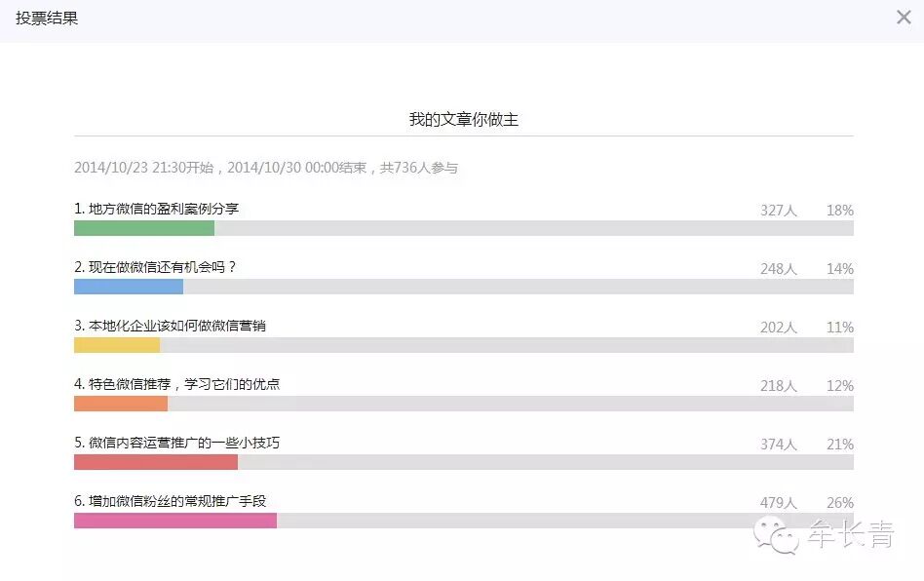Click the orange bar for option 4
Viewport: 924px width, 581px height.
pyautogui.click(x=121, y=404)
